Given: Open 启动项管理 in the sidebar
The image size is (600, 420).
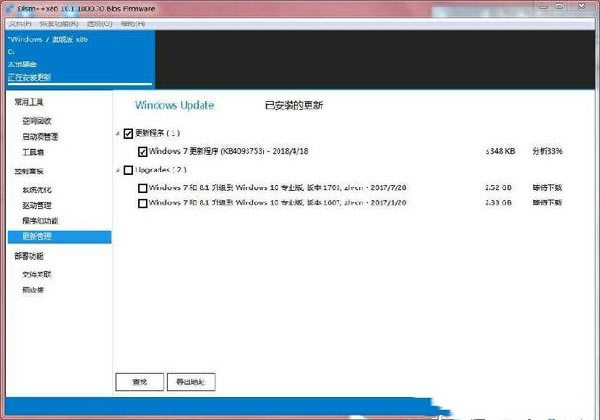Looking at the screenshot, I should coord(40,137).
